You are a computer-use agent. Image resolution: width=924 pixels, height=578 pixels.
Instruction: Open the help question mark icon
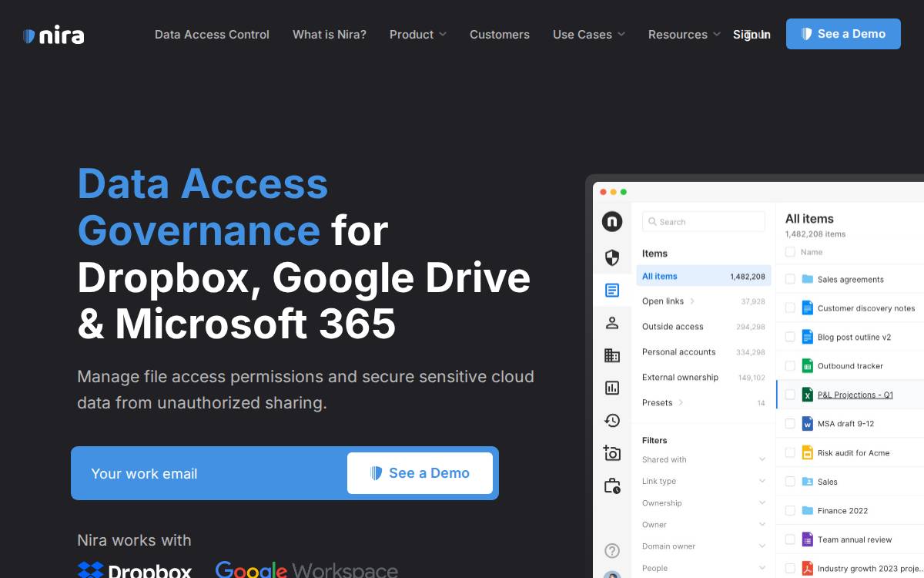(612, 550)
